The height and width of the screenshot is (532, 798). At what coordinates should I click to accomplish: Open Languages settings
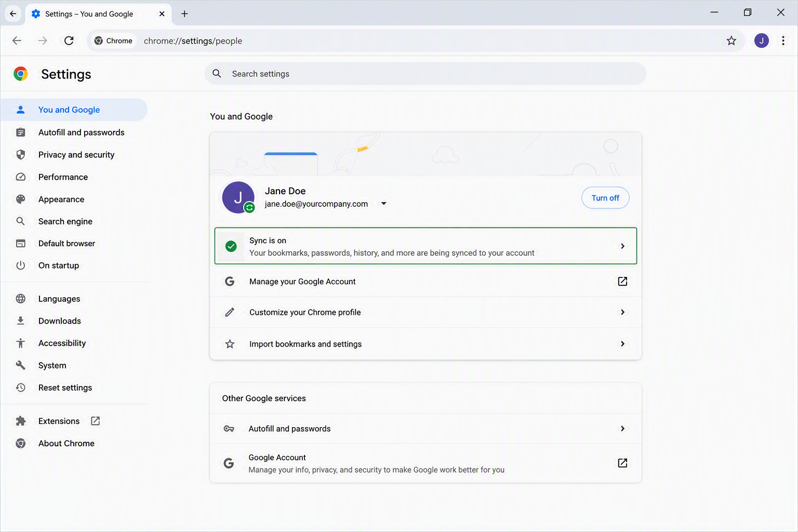point(74,299)
